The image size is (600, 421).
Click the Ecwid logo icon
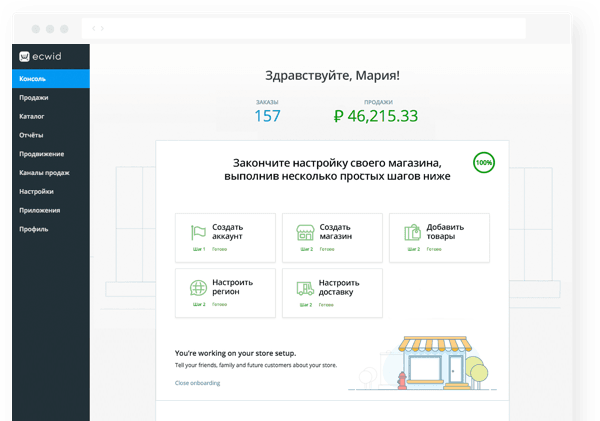pos(24,57)
